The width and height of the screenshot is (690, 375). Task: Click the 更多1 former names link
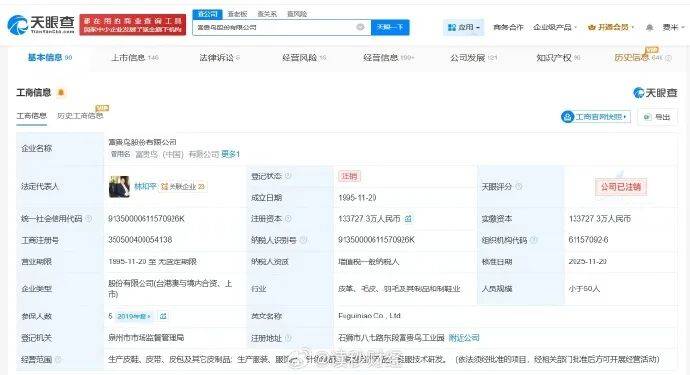pos(230,154)
